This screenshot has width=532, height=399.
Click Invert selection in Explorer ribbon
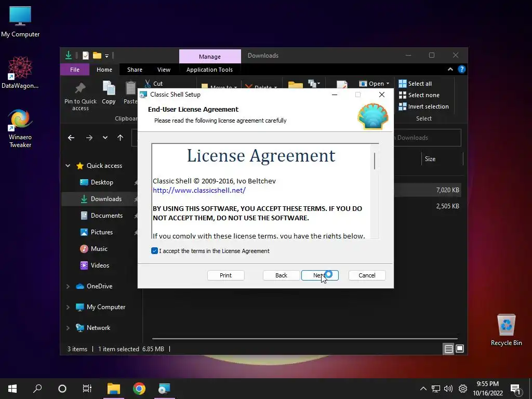[423, 107]
